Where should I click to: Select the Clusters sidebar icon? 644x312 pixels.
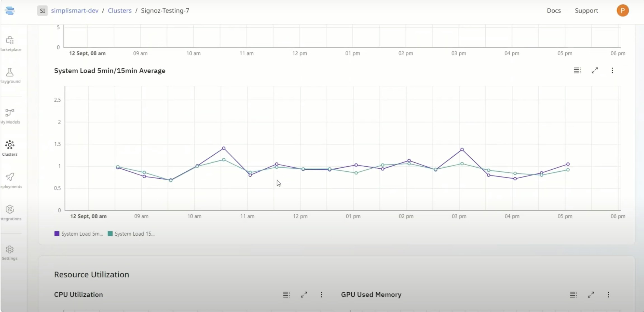coord(10,145)
